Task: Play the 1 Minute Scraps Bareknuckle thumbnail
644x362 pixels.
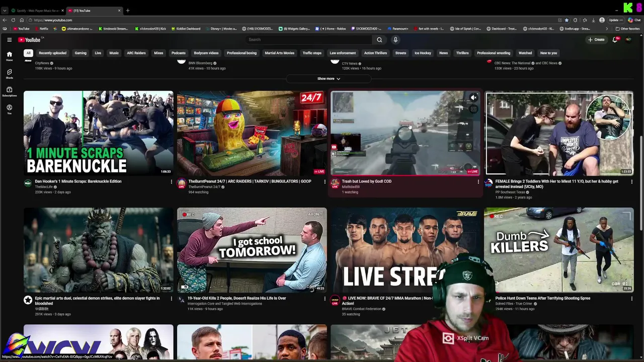Action: point(99,133)
